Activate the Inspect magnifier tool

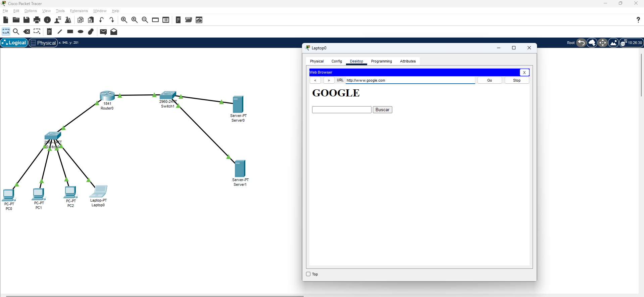pyautogui.click(x=16, y=32)
